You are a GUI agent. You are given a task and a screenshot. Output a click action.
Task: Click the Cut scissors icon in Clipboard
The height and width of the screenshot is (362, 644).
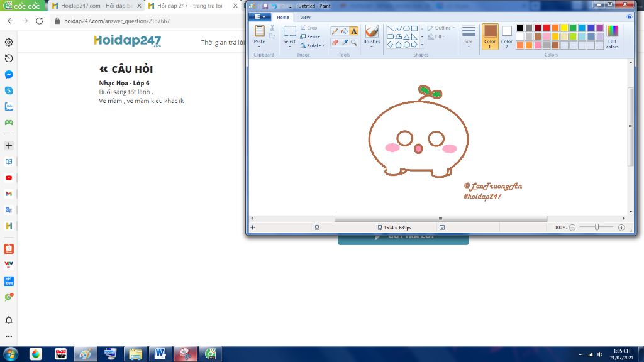(272, 28)
